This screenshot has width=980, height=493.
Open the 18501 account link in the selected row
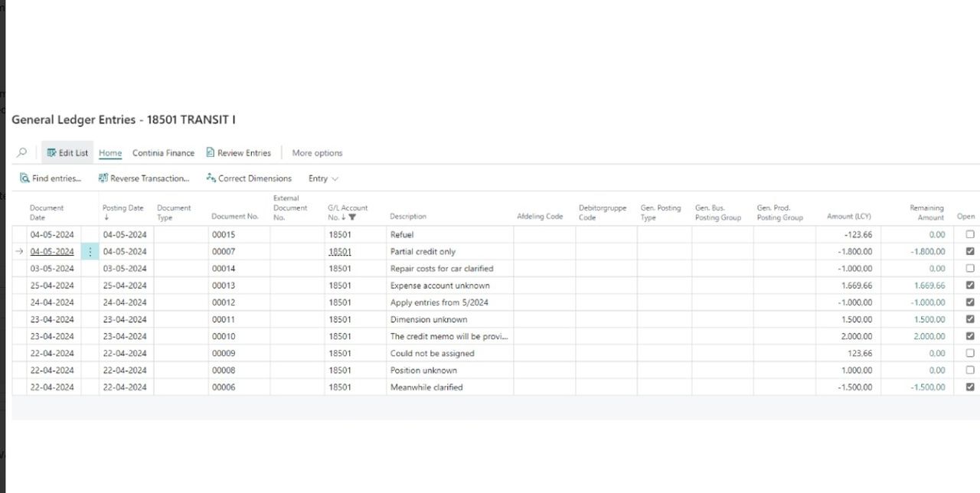(340, 252)
